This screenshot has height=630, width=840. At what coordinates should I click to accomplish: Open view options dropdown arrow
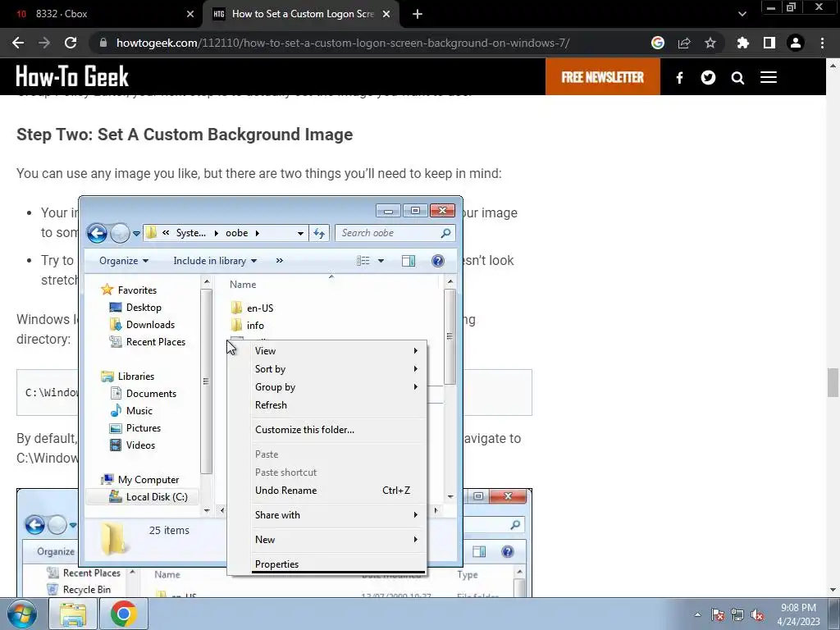381,261
